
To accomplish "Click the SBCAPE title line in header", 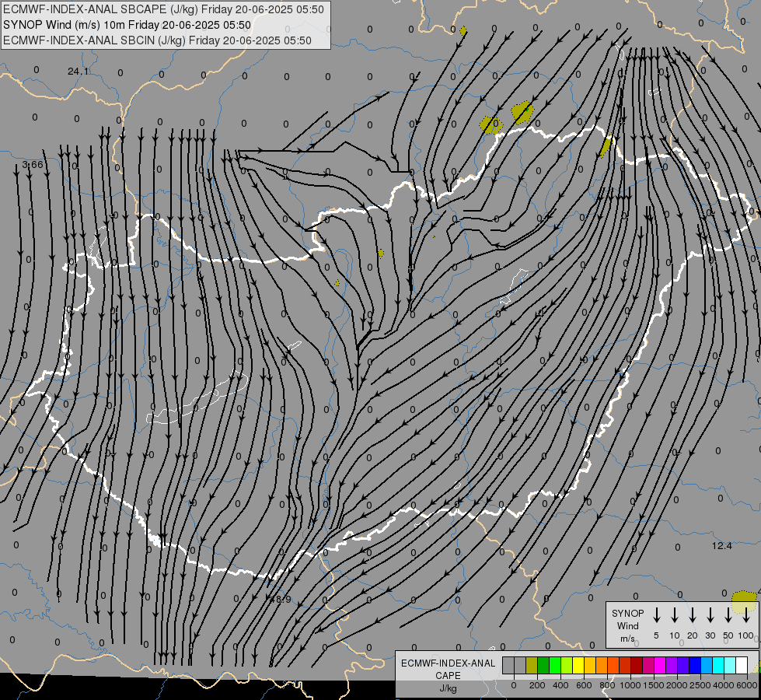I will pyautogui.click(x=163, y=9).
